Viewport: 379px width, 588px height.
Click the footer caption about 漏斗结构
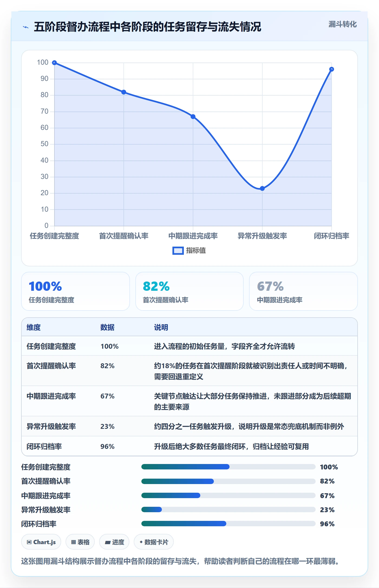(x=180, y=561)
